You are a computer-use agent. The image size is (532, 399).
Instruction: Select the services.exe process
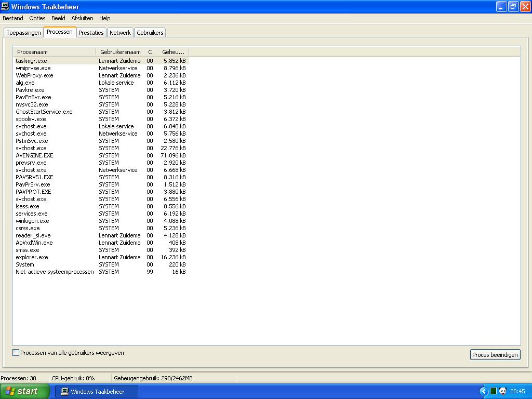[x=101, y=214]
